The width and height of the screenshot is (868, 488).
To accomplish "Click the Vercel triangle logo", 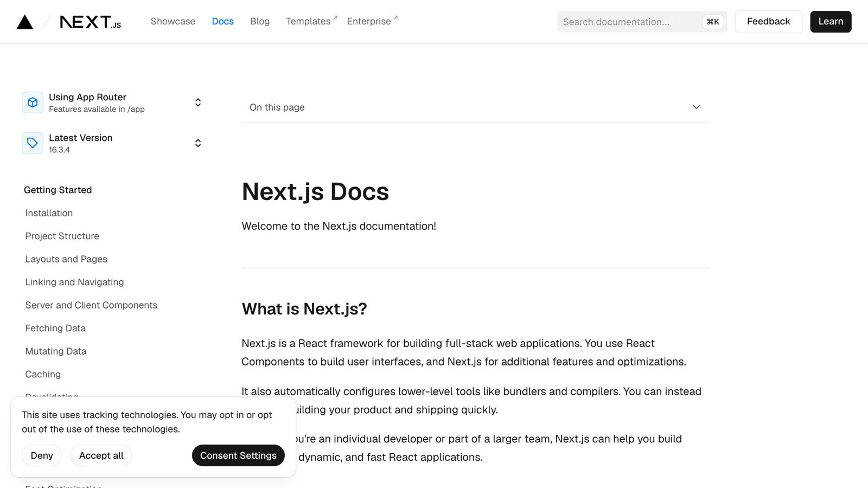I will (25, 22).
